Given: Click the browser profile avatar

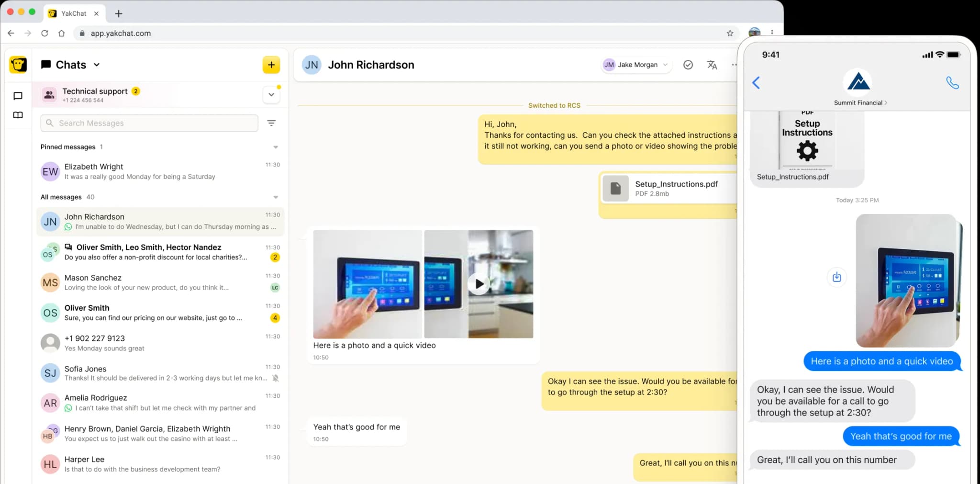Looking at the screenshot, I should 754,32.
